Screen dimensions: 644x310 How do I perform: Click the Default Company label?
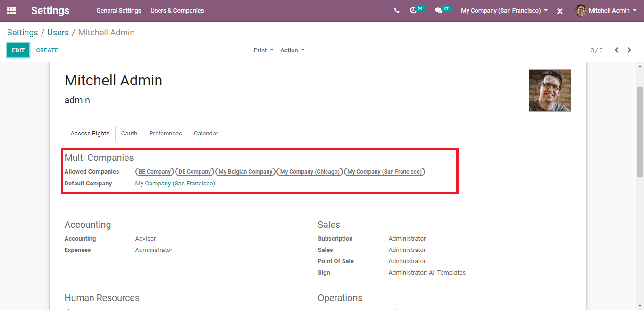(x=88, y=184)
